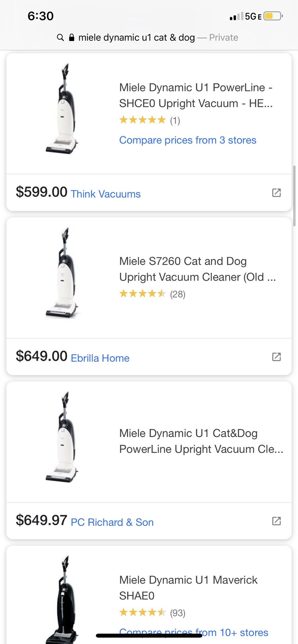Open the Miele Dynamic U1 Maverick SHAE0 title
Viewport: 298px width, 644px height.
click(188, 588)
